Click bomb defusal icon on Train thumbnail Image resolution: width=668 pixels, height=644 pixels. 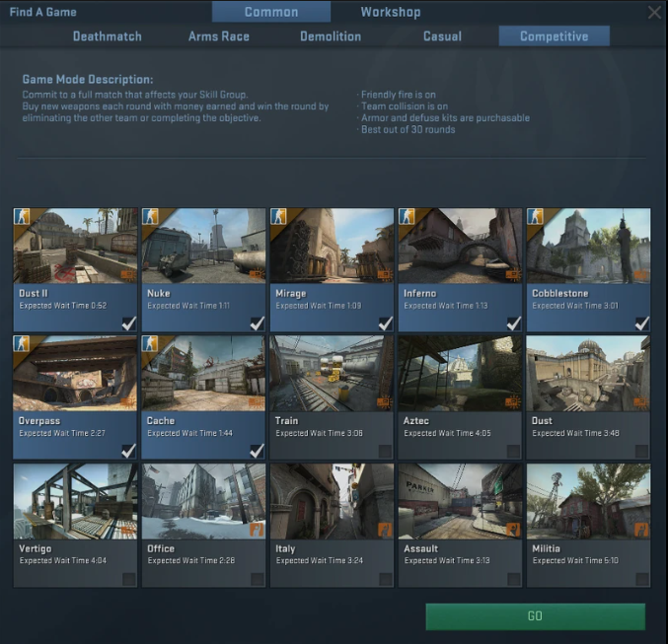coord(385,402)
